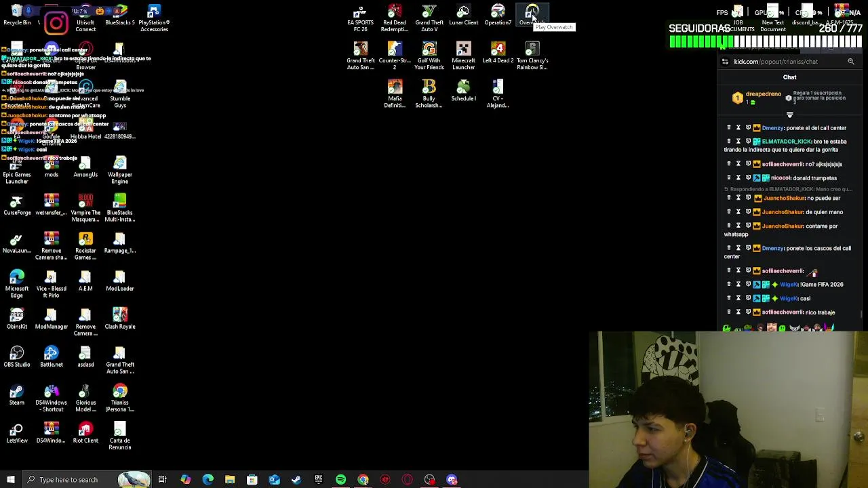Screen dimensions: 868x488
Task: Launch the Lunar Client shortcut
Action: click(463, 15)
